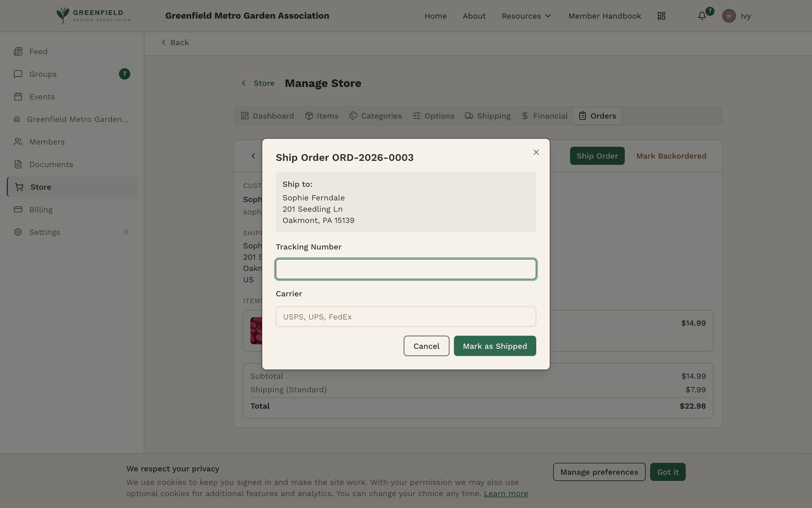Viewport: 812px width, 508px height.
Task: Focus the Tracking Number field
Action: (406, 269)
